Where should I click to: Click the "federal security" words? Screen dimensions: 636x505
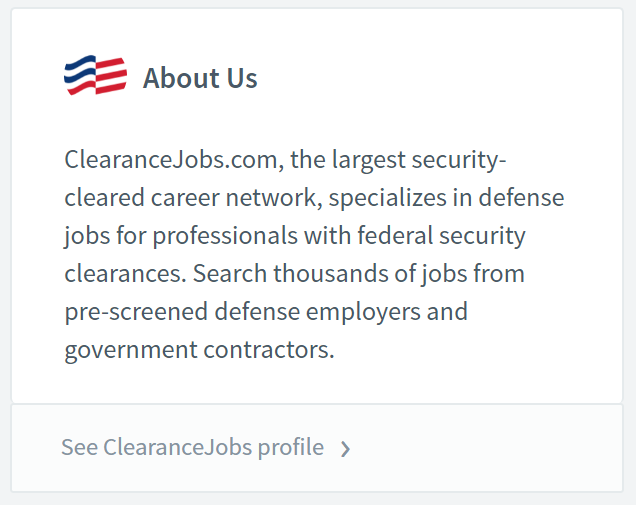441,236
